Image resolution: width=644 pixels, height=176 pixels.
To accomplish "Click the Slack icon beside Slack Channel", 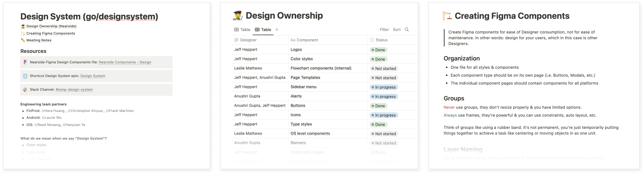I will (x=25, y=90).
